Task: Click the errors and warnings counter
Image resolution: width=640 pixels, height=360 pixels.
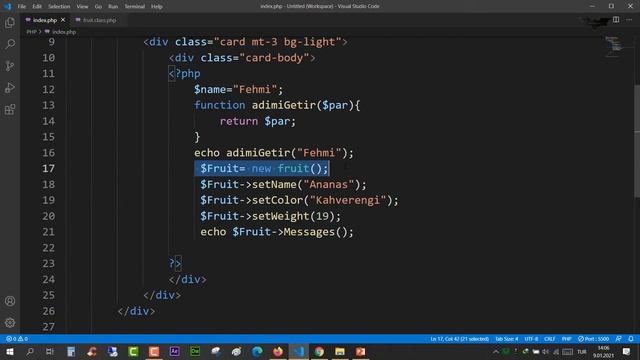Action: point(17,339)
